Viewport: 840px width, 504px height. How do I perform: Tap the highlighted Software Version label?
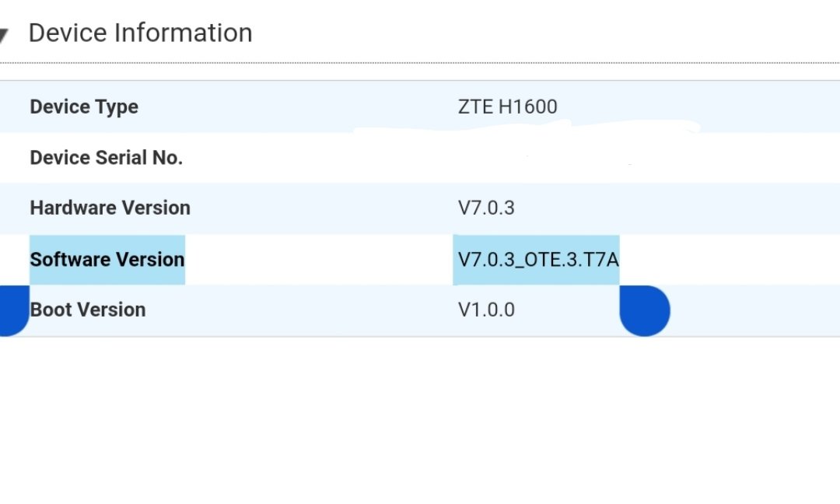[107, 260]
